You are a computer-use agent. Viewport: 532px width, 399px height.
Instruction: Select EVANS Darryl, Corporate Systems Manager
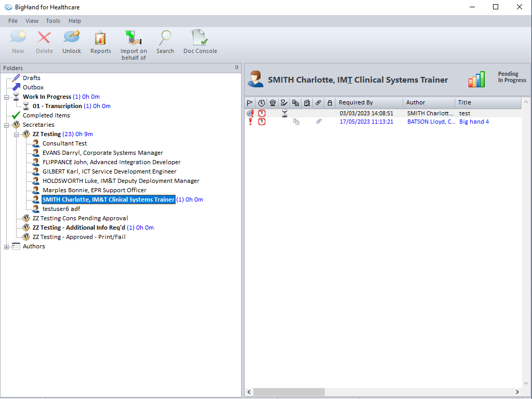pos(103,153)
